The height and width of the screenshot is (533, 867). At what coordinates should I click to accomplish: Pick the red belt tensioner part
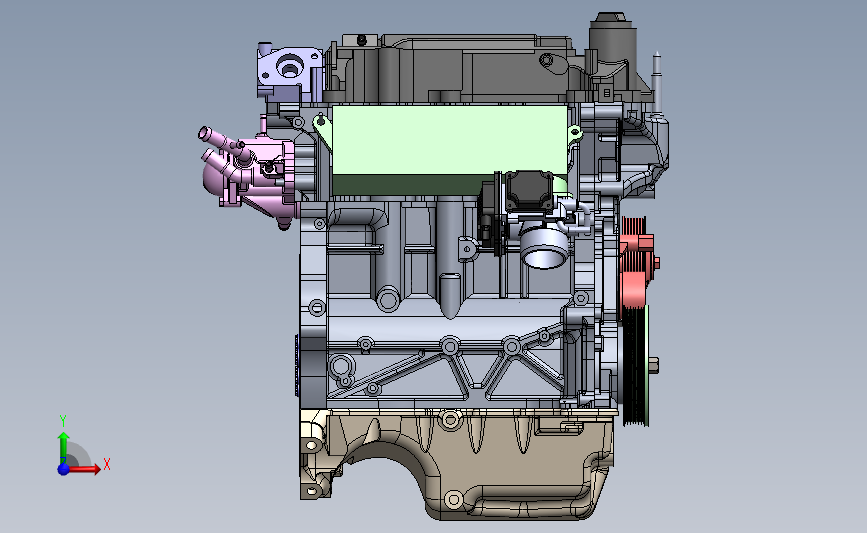coord(636,263)
